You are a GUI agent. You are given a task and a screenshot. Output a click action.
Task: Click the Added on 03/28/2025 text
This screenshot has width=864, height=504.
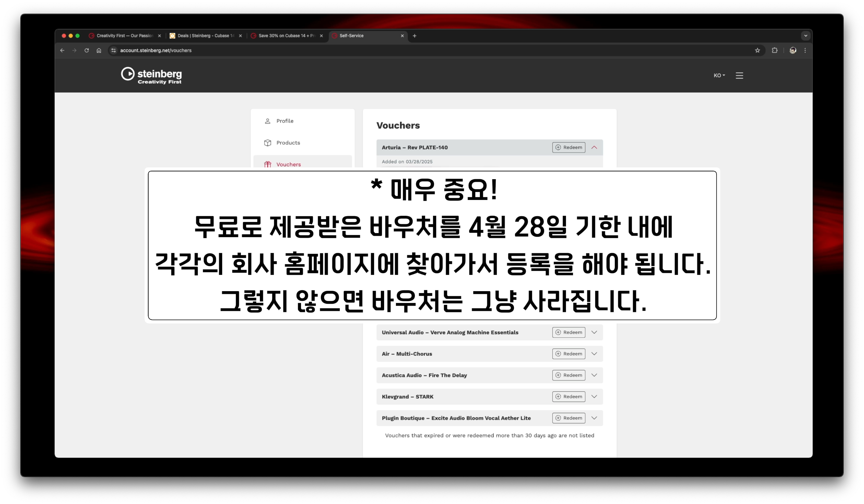tap(407, 162)
